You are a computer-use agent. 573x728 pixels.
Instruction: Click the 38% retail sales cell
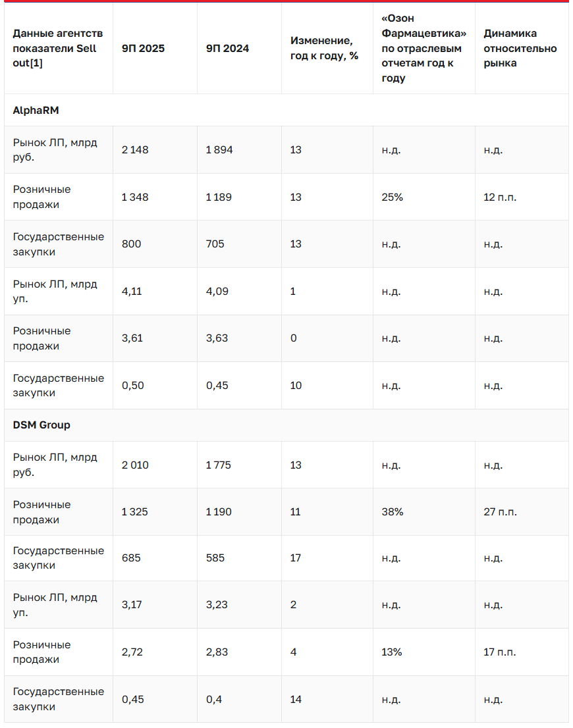(x=393, y=511)
